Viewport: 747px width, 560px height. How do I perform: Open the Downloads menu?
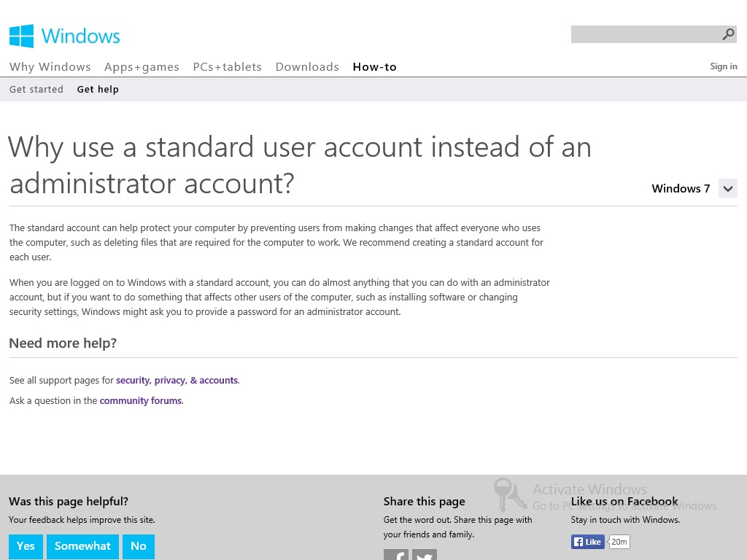(x=307, y=67)
